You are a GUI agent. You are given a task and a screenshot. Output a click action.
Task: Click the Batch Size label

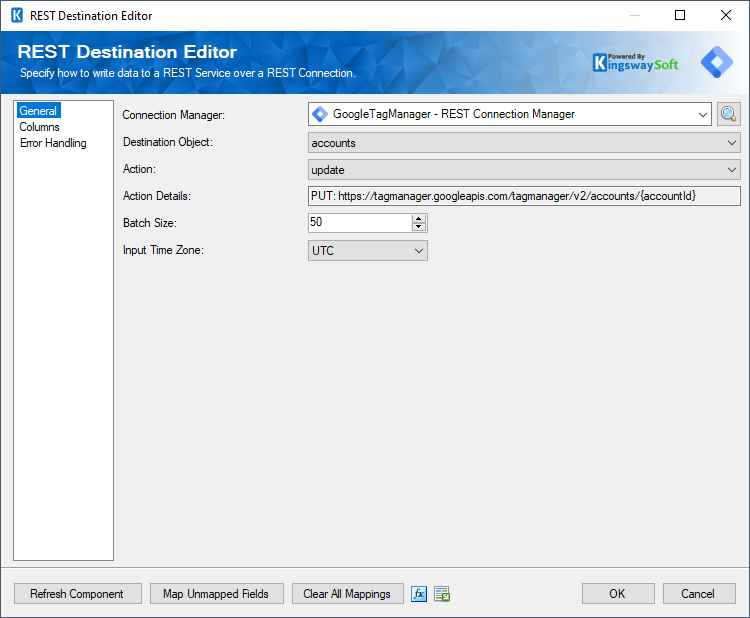click(150, 223)
